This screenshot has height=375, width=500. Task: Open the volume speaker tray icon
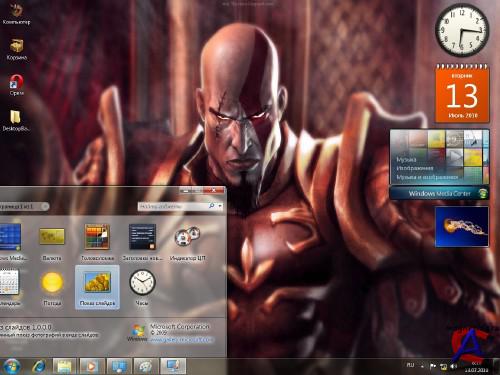[453, 367]
